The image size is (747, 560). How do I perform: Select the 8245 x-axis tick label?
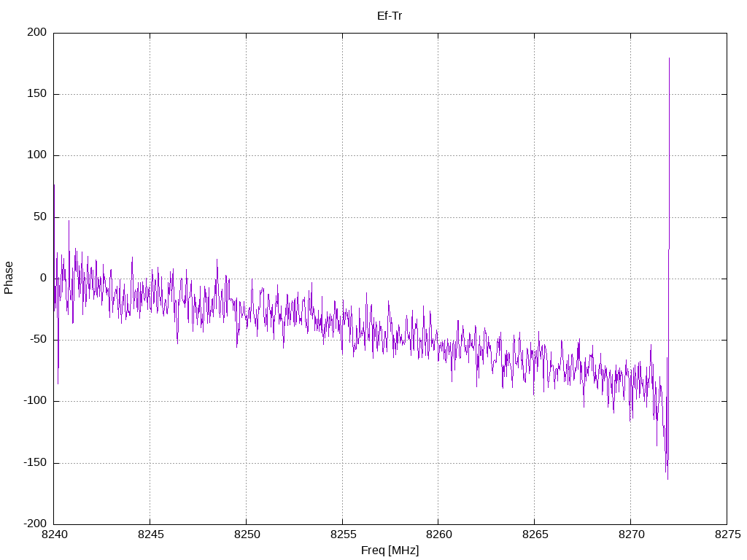150,535
